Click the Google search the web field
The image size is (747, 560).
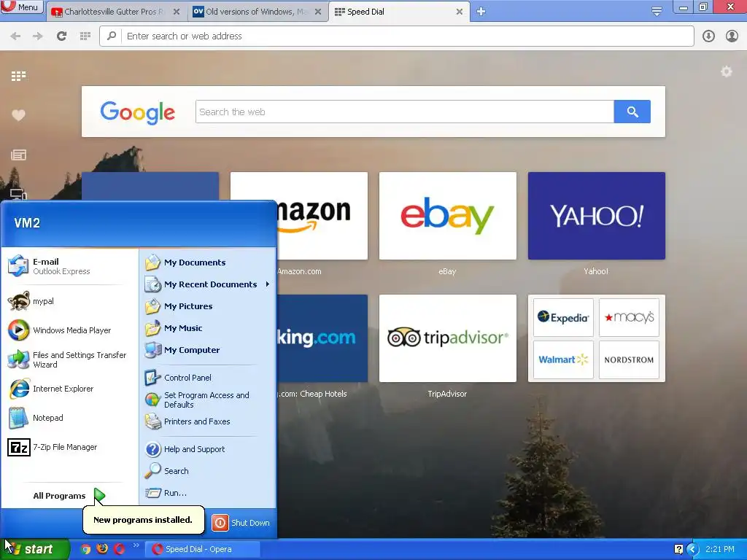pyautogui.click(x=404, y=112)
